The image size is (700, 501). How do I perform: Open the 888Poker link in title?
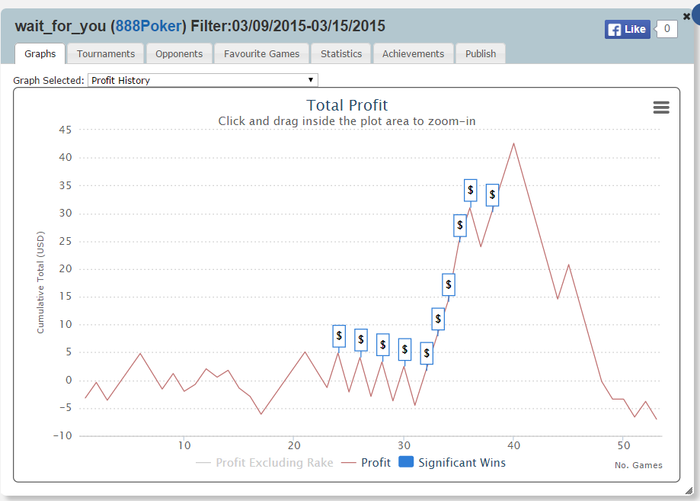148,26
